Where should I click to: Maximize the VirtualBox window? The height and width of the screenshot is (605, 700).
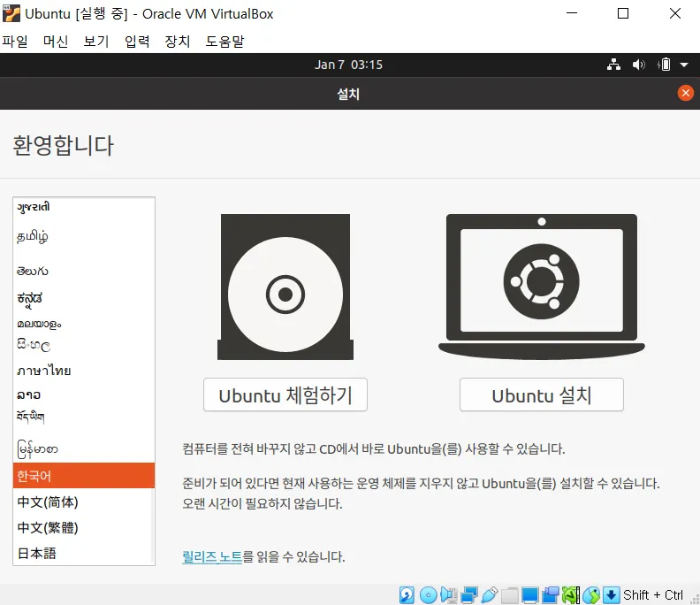pos(623,13)
